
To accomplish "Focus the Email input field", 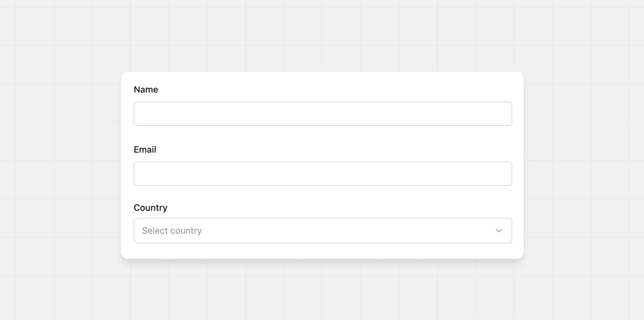I will (322, 174).
